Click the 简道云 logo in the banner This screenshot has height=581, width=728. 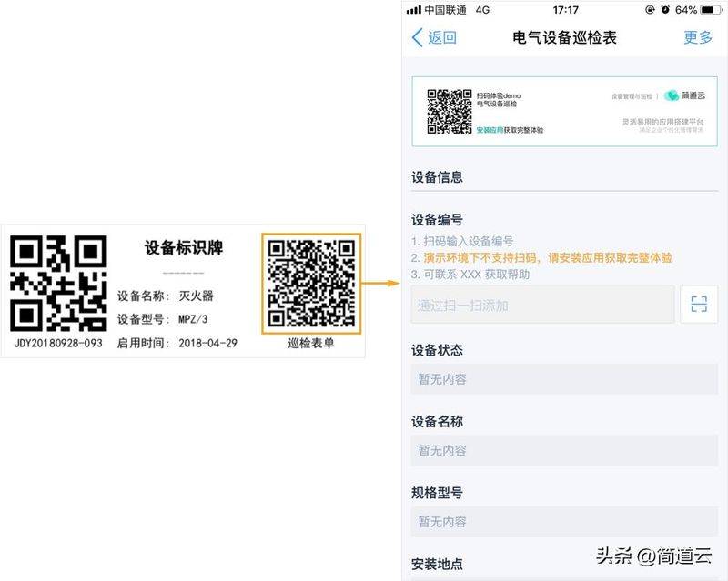(685, 95)
